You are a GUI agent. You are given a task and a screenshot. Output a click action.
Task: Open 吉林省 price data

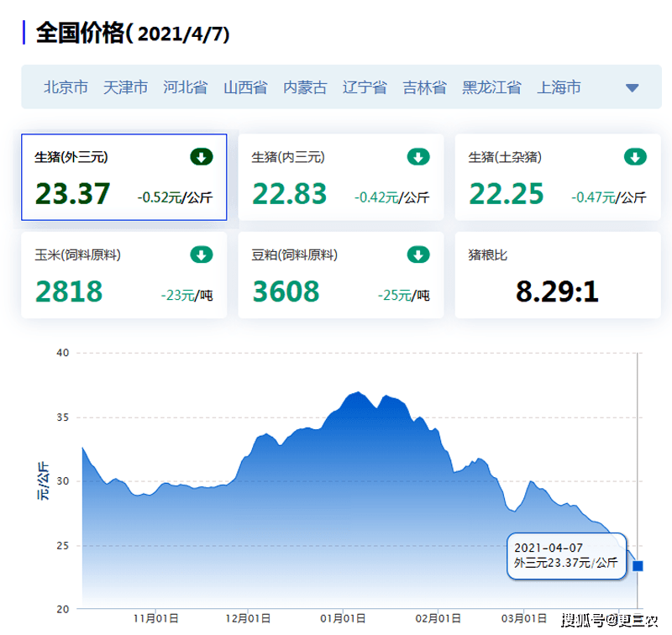(424, 87)
